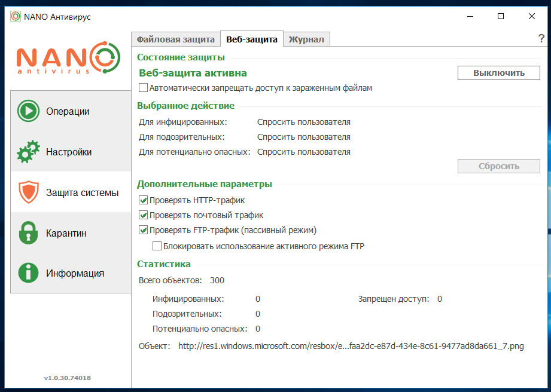Click the NANO Antivirus logo
The image size is (551, 392).
[64, 59]
